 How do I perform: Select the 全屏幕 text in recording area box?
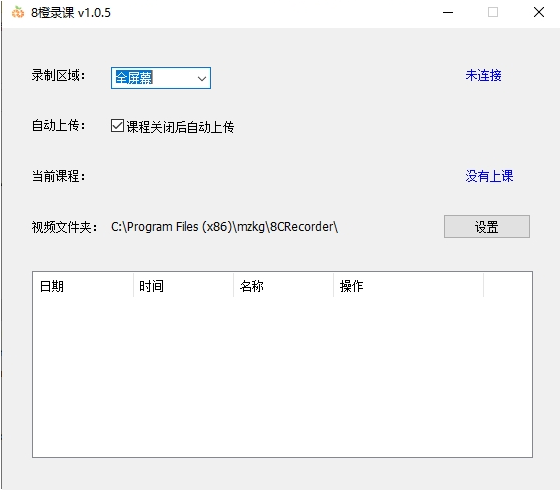(x=134, y=78)
